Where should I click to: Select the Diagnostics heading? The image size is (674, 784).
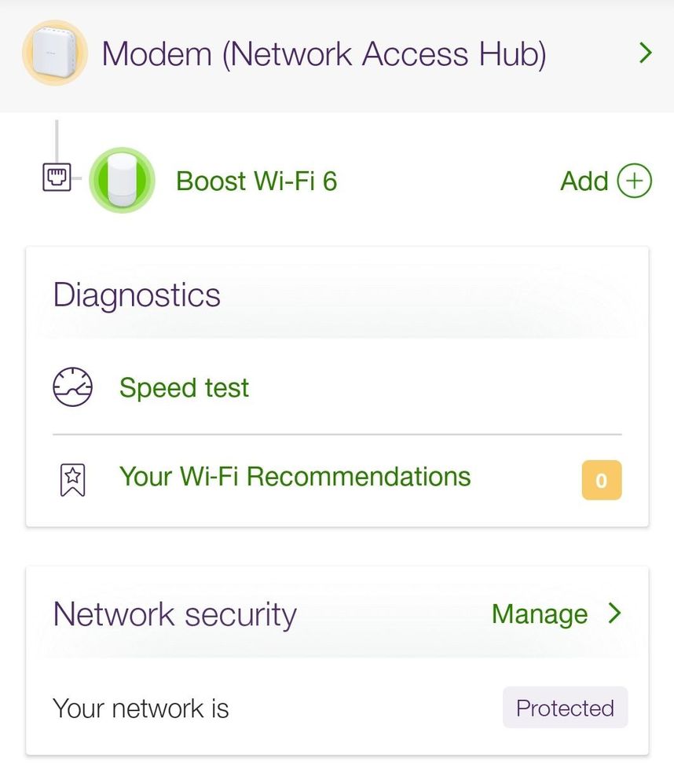[x=137, y=295]
